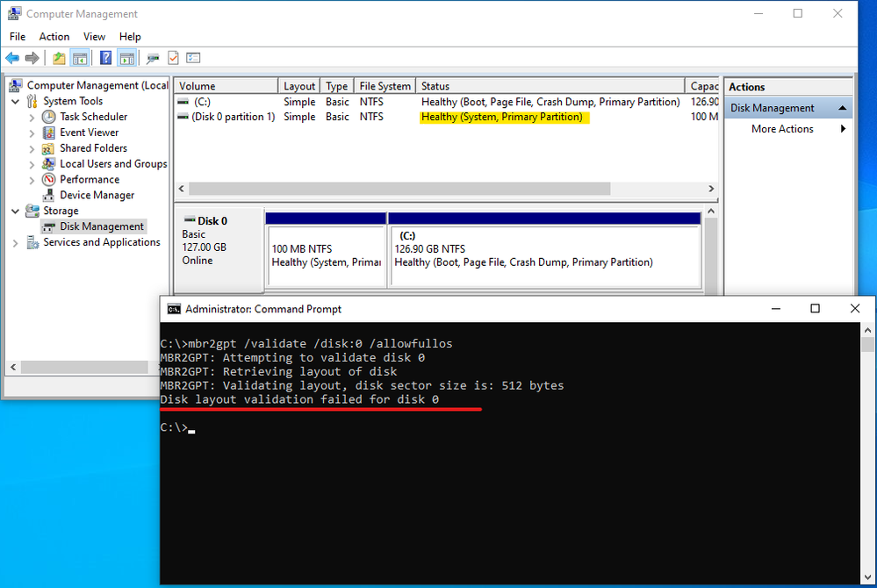
Task: Click the blue Help question mark icon
Action: point(105,58)
